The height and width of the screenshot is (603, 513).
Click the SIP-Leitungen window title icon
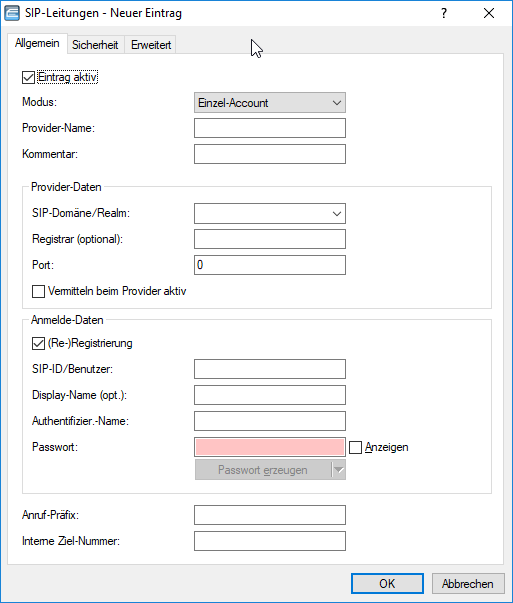click(x=12, y=13)
